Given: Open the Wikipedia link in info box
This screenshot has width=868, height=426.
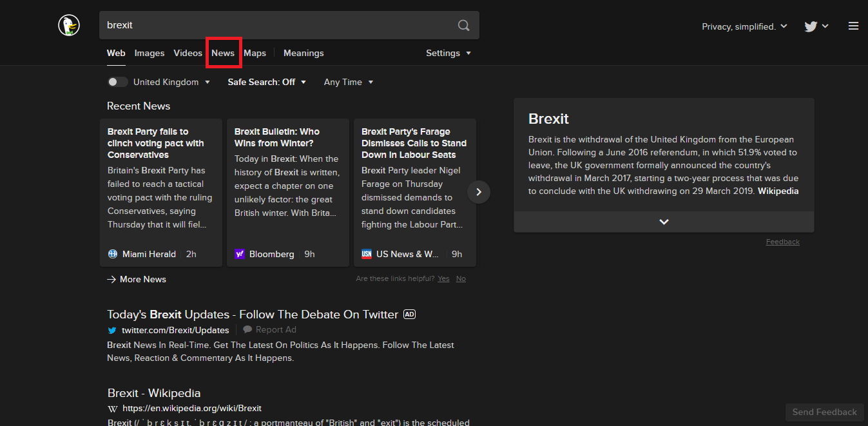Looking at the screenshot, I should pyautogui.click(x=778, y=191).
